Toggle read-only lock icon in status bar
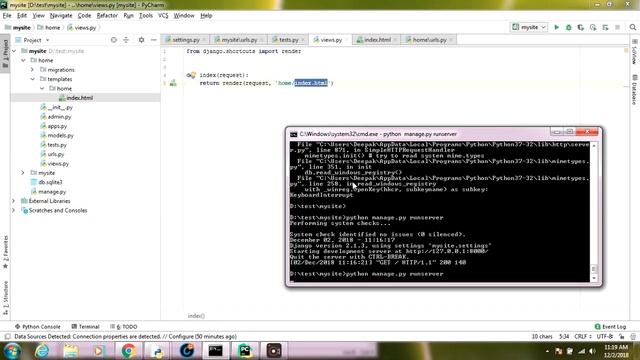The width and height of the screenshot is (640, 360). coord(621,337)
